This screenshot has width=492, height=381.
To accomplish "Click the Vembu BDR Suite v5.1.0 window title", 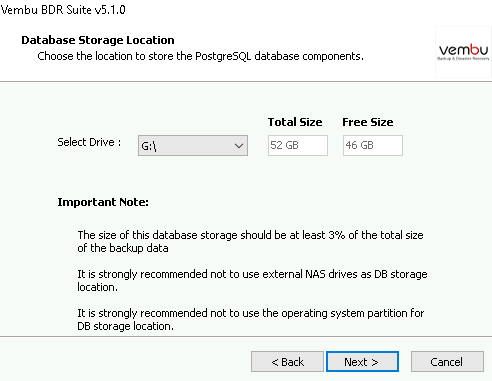I will [63, 10].
